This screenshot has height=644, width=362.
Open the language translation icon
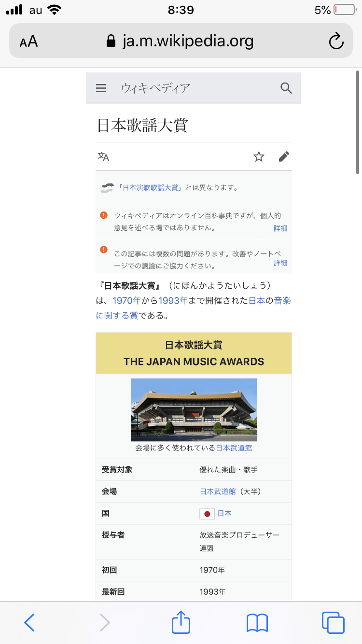pos(103,156)
